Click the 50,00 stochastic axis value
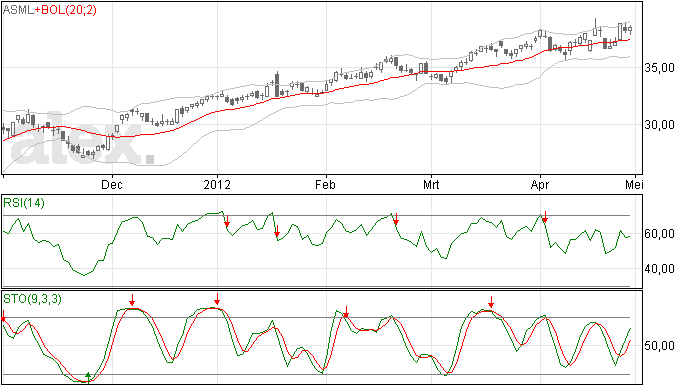The image size is (690, 387). 659,346
